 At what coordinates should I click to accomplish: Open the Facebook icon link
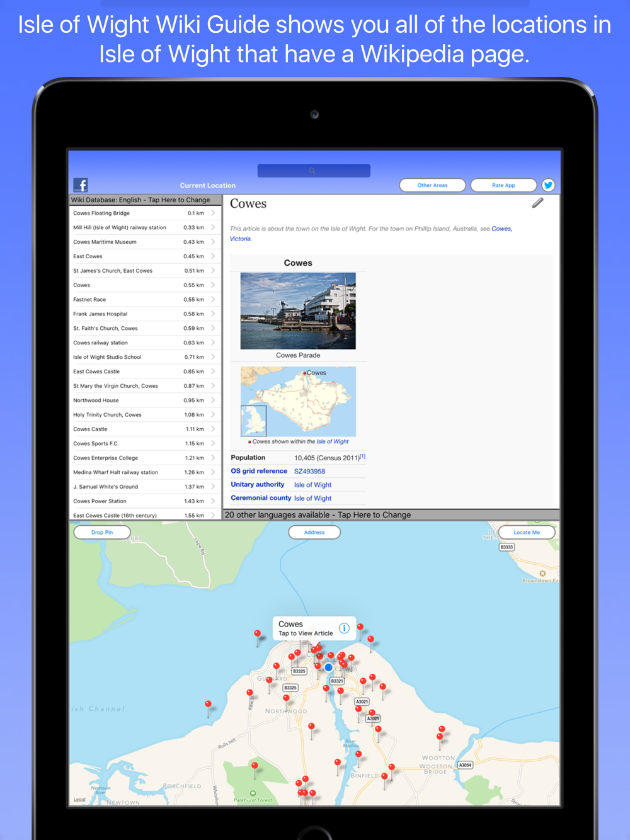[x=81, y=184]
